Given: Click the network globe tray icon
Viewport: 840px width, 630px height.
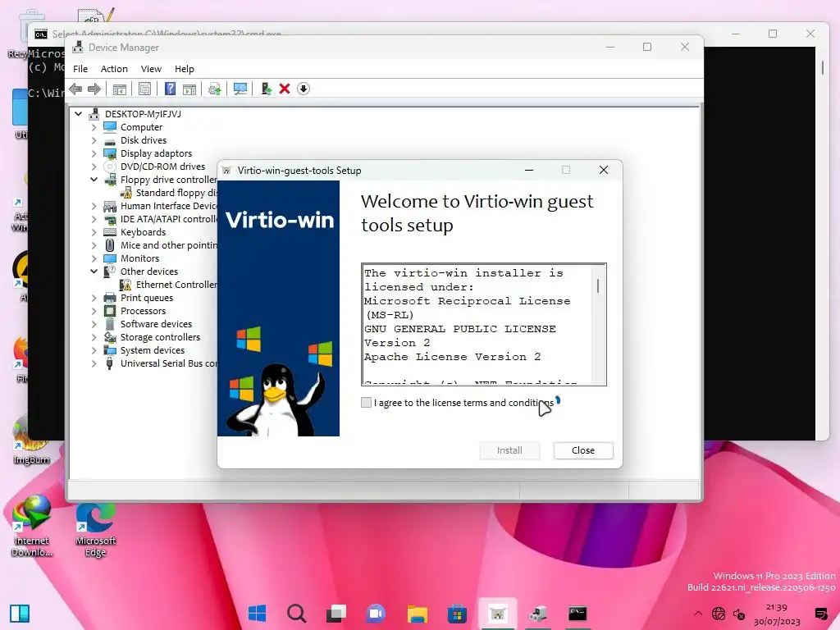Looking at the screenshot, I should pos(719,614).
